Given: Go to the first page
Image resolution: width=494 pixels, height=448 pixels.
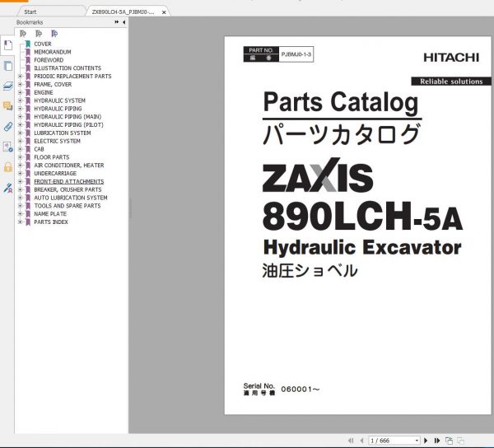Looking at the screenshot, I should point(351,440).
